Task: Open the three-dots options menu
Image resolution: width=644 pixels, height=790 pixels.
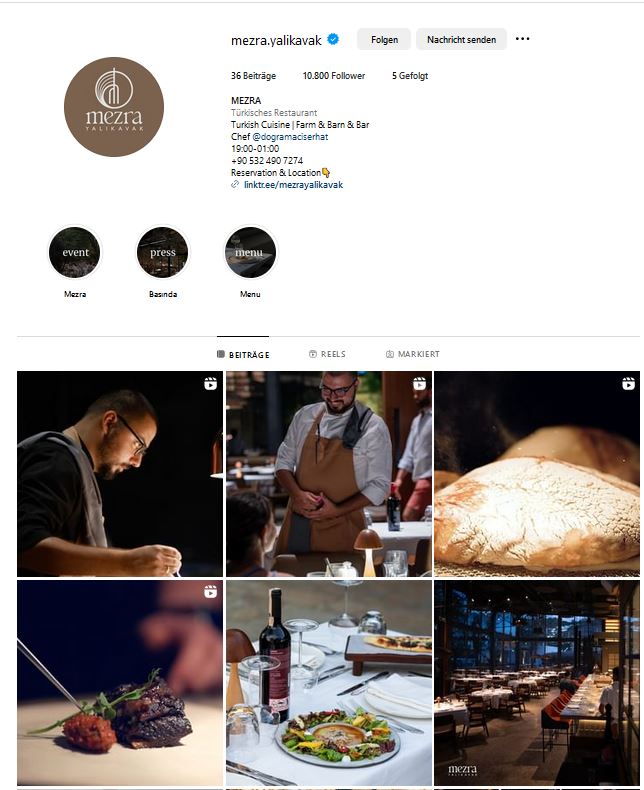Action: (522, 39)
